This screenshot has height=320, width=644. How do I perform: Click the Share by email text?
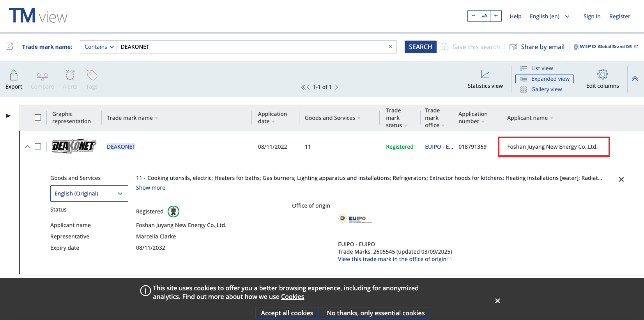coord(543,47)
